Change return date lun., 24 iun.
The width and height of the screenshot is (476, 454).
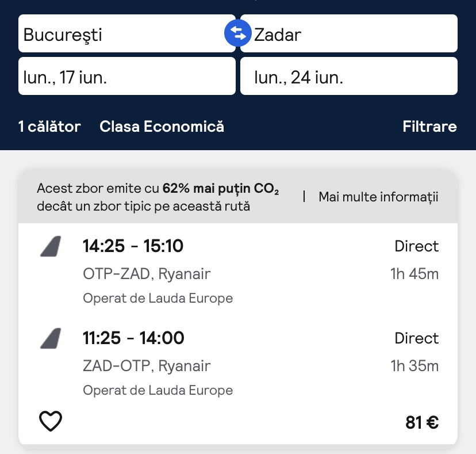pyautogui.click(x=348, y=77)
